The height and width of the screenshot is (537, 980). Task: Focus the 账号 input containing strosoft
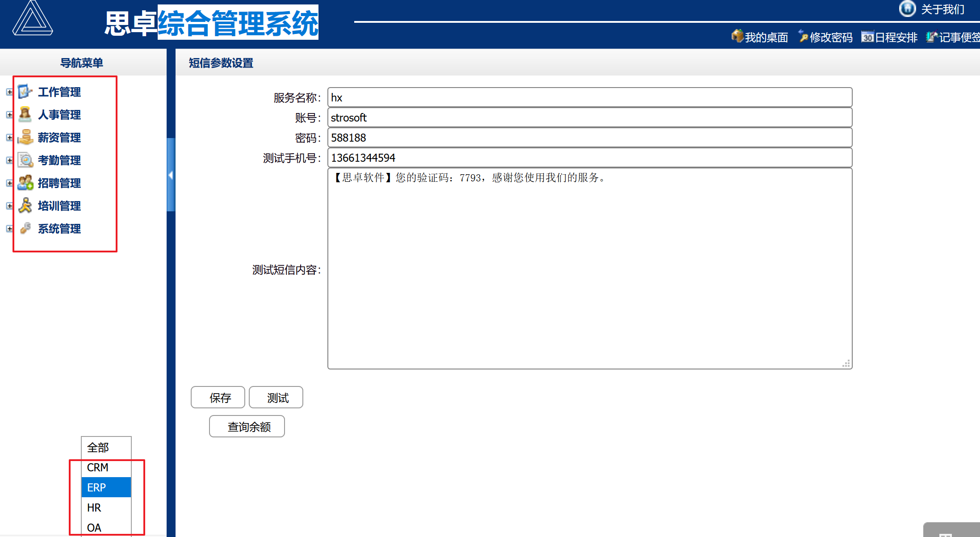(590, 117)
